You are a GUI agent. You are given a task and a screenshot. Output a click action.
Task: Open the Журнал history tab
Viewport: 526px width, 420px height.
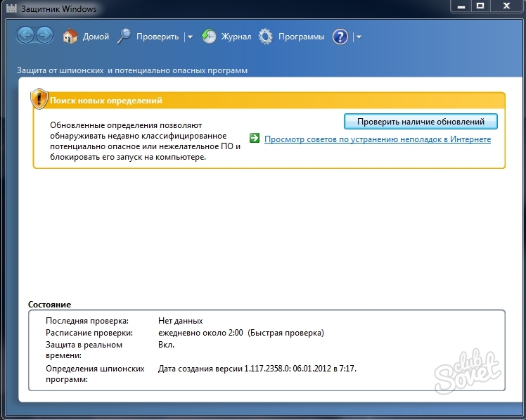click(236, 37)
